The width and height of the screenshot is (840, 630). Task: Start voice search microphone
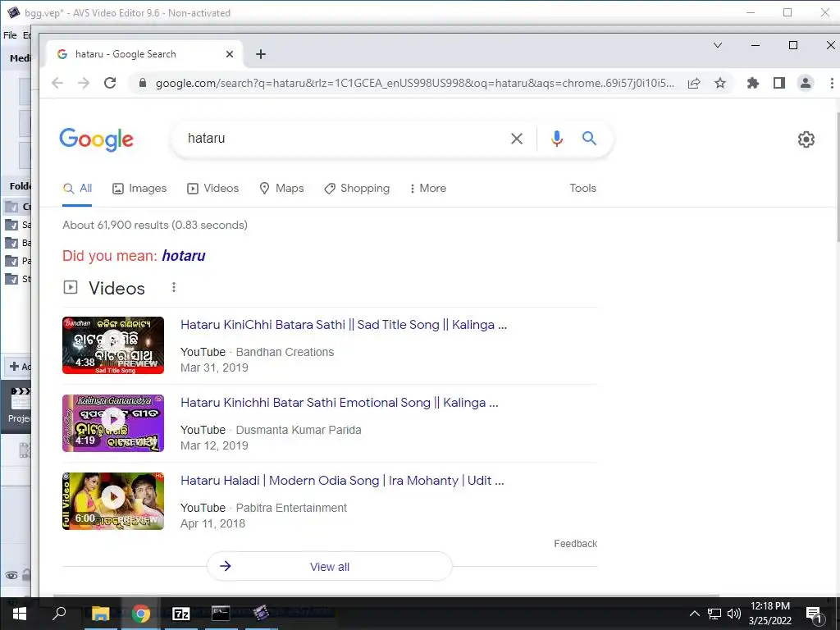(x=557, y=139)
